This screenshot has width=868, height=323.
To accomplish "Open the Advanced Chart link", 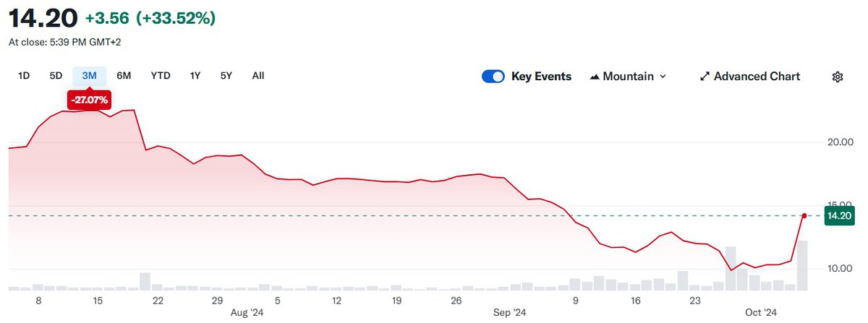I will click(757, 77).
